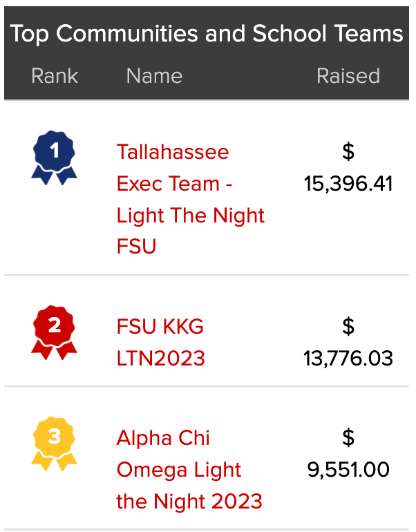Click the 13,776.03 raised amount

(x=348, y=358)
